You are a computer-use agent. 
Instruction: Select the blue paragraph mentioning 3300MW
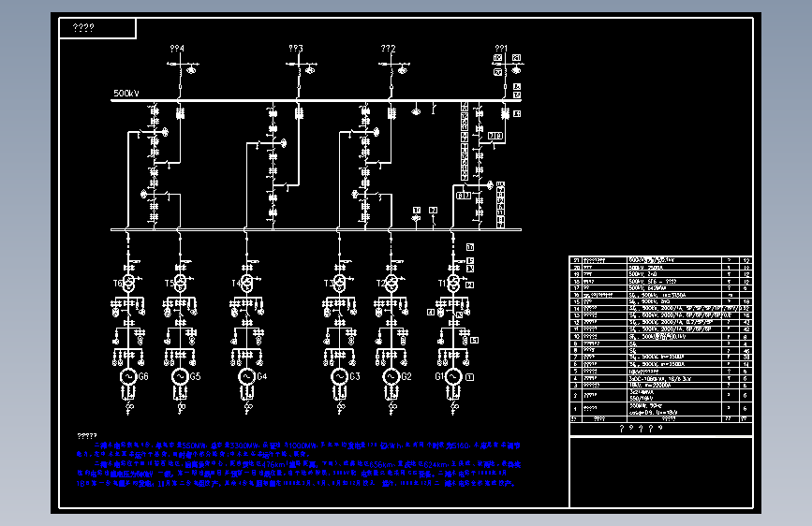[299, 449]
